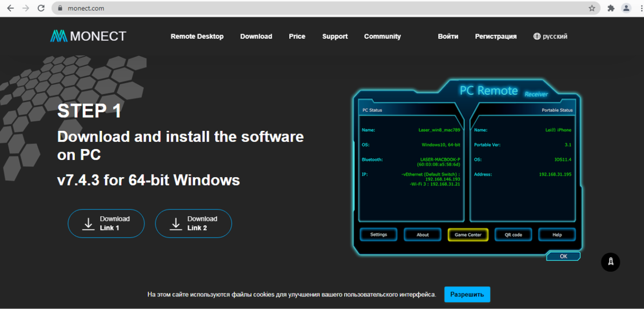Viewport: 644px width, 309px height.
Task: Click the monect.com address bar
Action: point(326,9)
